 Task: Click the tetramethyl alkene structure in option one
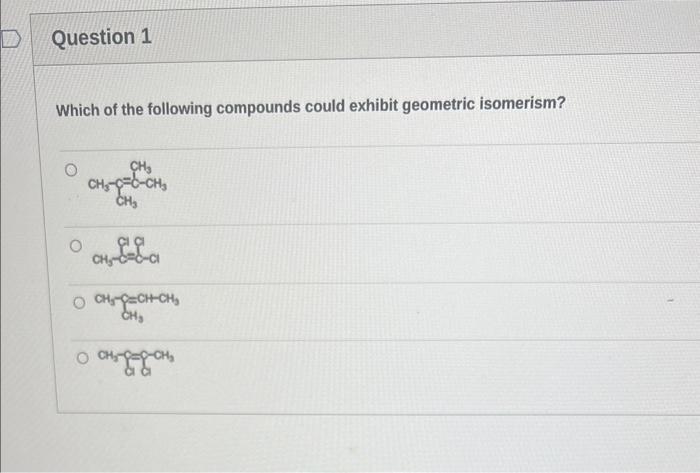point(127,185)
